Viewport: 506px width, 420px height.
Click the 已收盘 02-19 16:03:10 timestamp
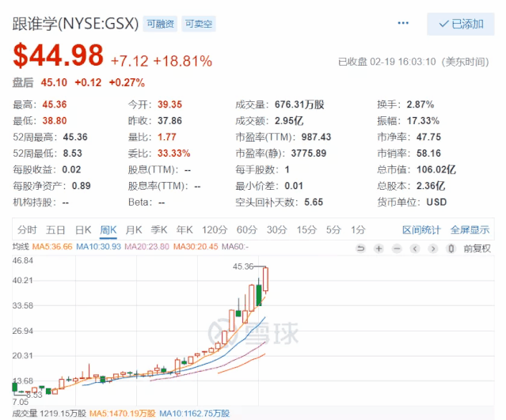pyautogui.click(x=413, y=62)
